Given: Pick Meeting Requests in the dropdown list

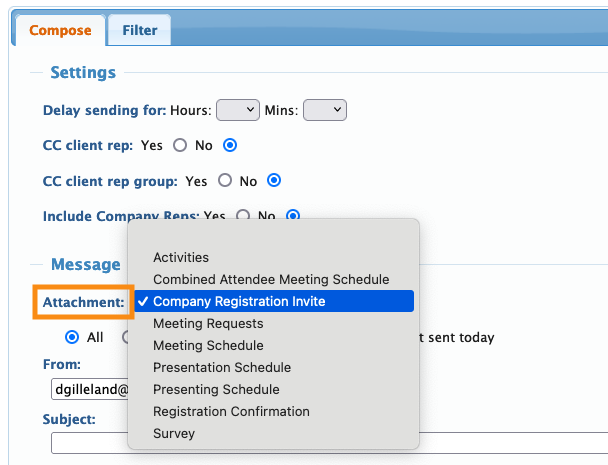Looking at the screenshot, I should 208,324.
